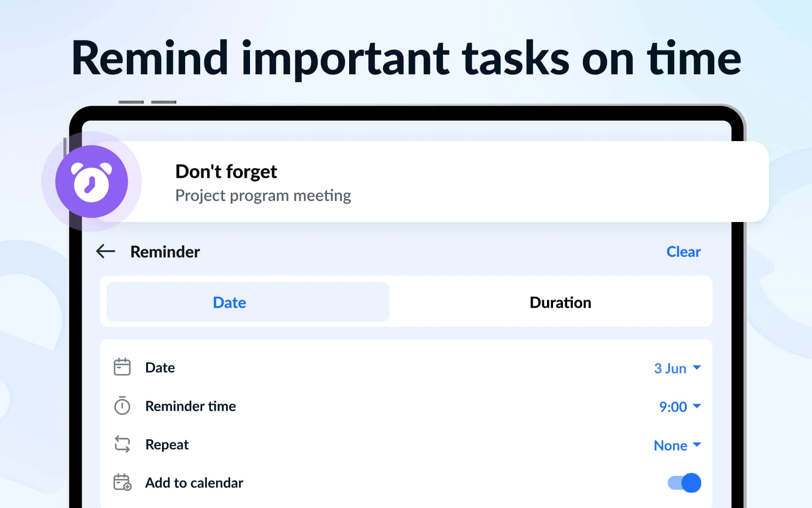Viewport: 812px width, 508px height.
Task: Click the Project program meeting text
Action: point(263,195)
